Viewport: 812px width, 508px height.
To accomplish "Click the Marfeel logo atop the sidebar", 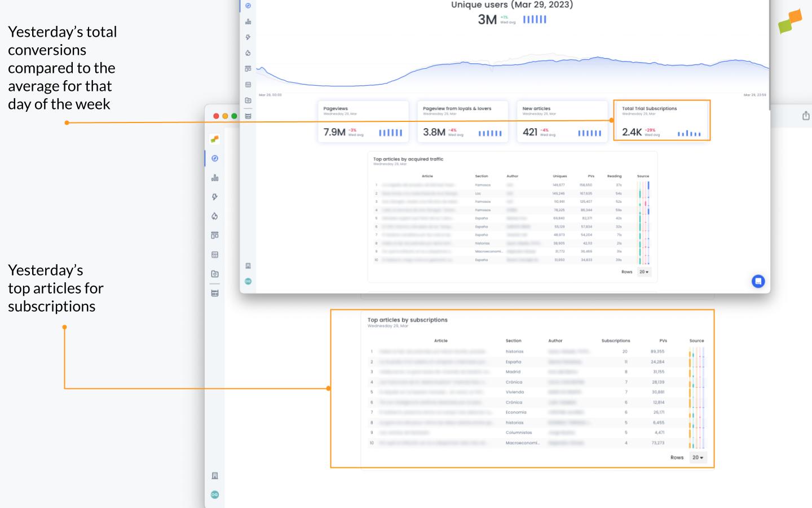I will (214, 139).
